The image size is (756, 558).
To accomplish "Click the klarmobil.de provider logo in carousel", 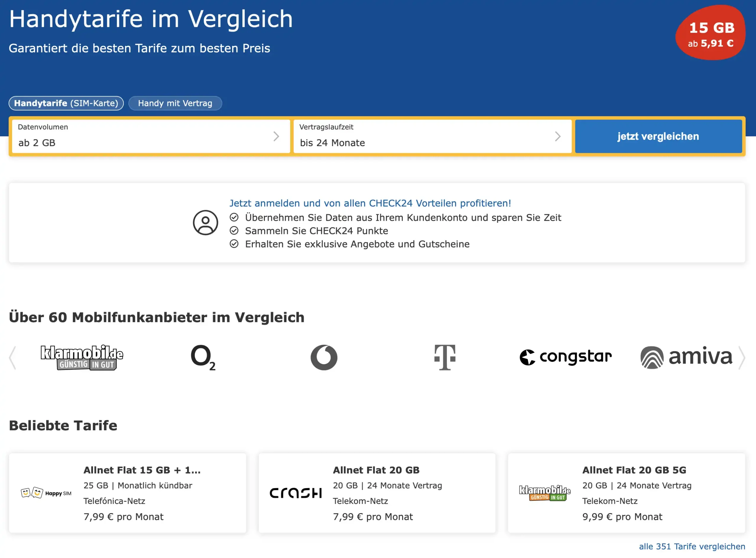I will [82, 357].
